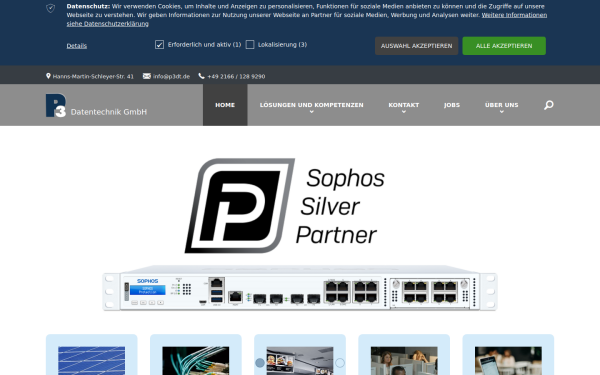Open the Über uns menu item
This screenshot has width=600, height=375.
point(502,105)
